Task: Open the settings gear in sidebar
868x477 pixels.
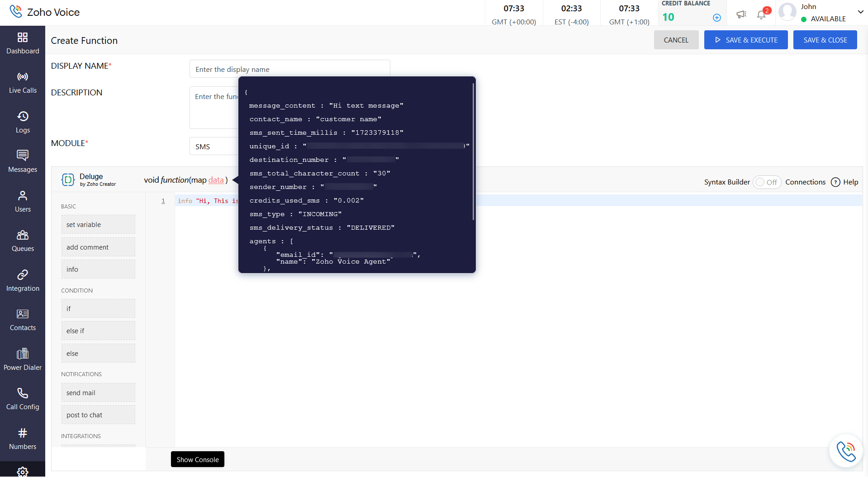Action: 23,472
